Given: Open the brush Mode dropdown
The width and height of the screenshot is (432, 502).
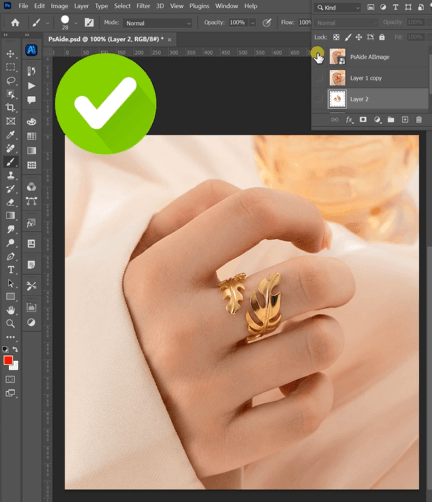Looking at the screenshot, I should [x=158, y=23].
